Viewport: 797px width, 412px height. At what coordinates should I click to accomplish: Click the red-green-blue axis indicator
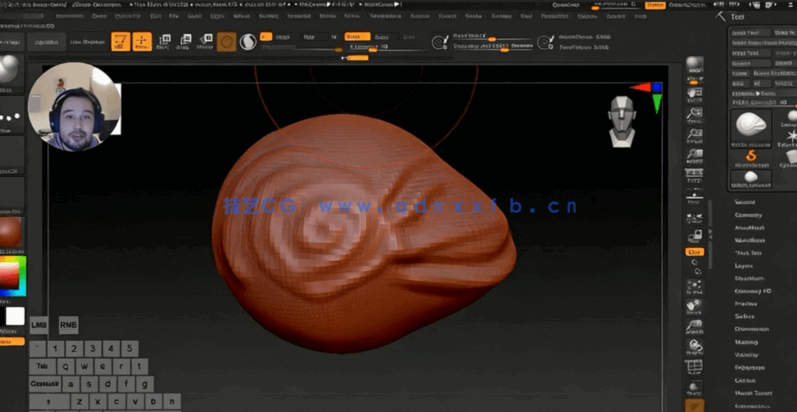click(648, 97)
